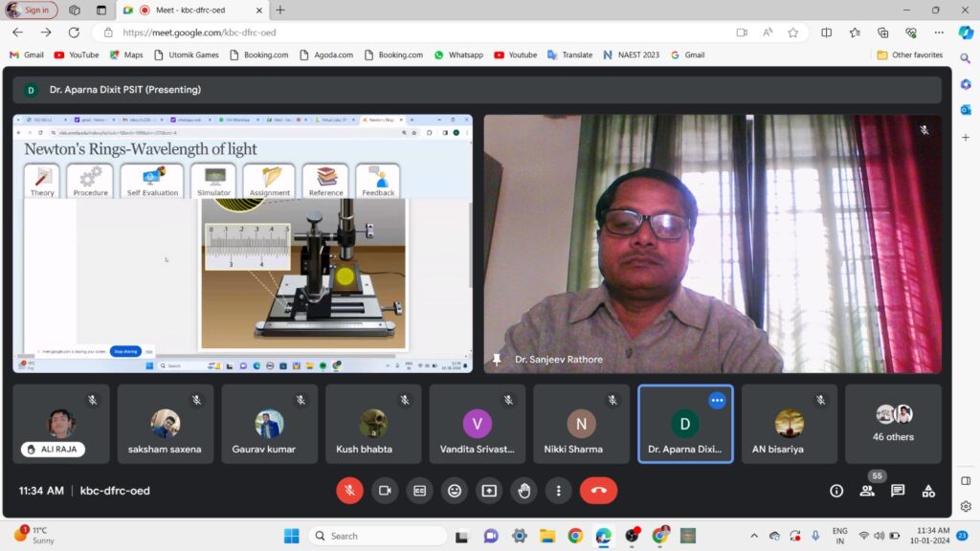Expand the Other favorites bookmarks folder
980x551 pixels.
(909, 55)
